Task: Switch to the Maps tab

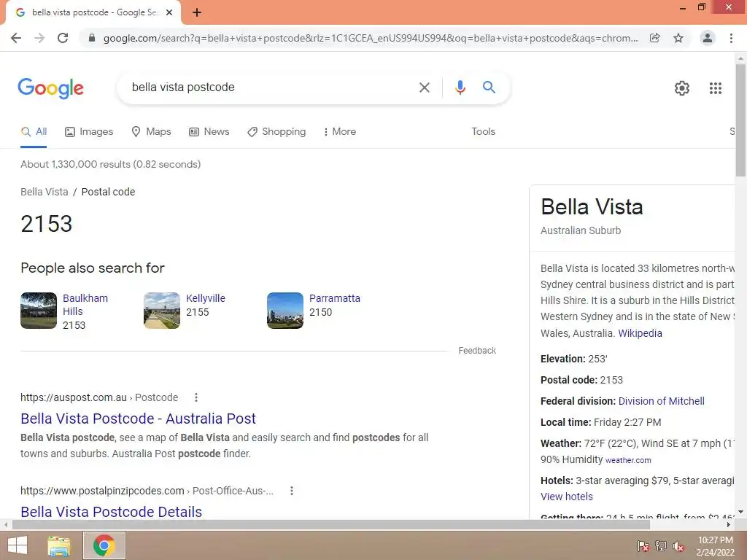Action: (151, 132)
